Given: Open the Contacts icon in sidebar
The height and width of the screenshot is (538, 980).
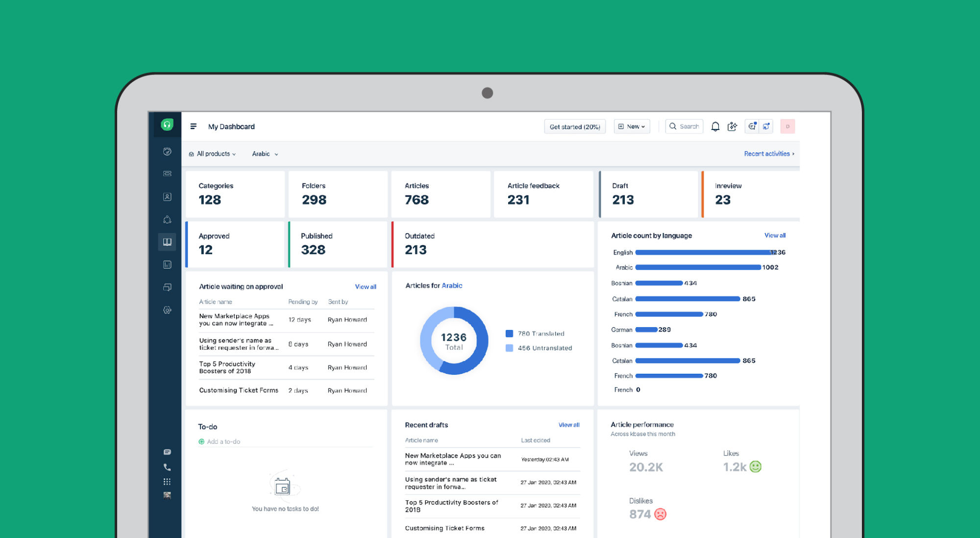Looking at the screenshot, I should 167,197.
